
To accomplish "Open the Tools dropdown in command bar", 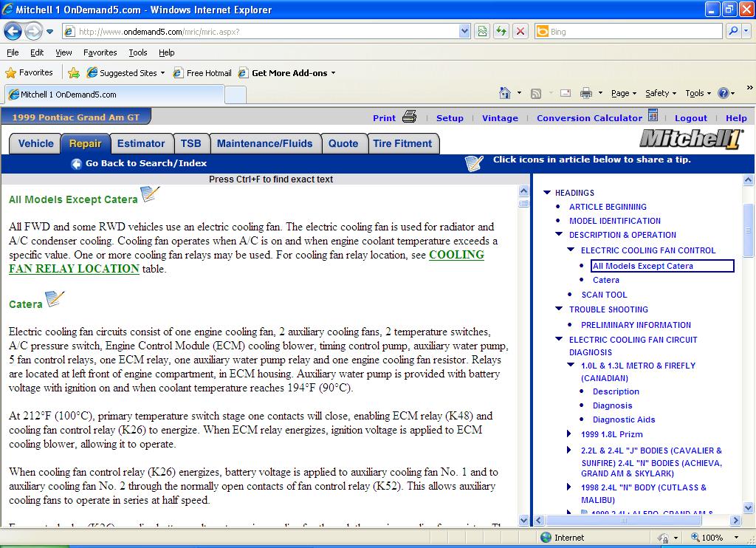I will (709, 94).
